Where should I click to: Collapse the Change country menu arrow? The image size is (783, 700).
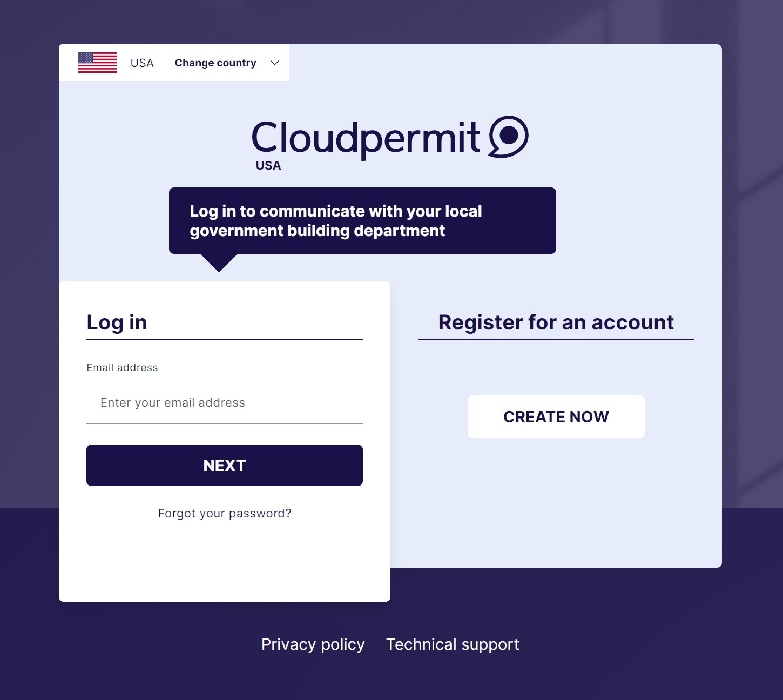point(275,63)
